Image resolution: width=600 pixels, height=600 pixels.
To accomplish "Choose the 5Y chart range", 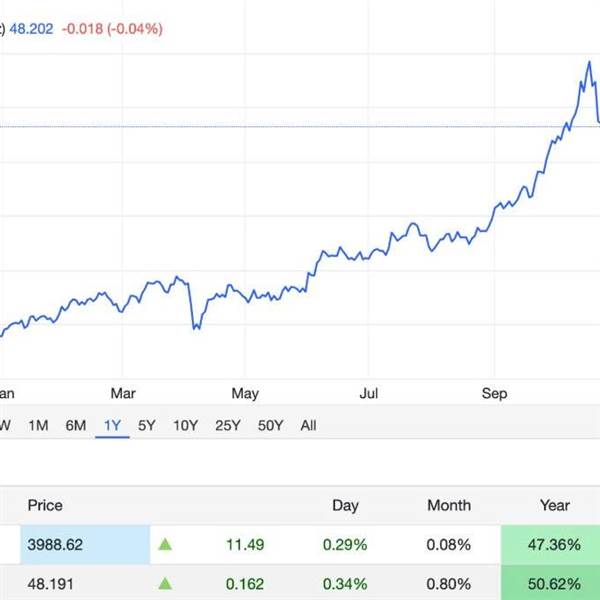I will [x=147, y=425].
